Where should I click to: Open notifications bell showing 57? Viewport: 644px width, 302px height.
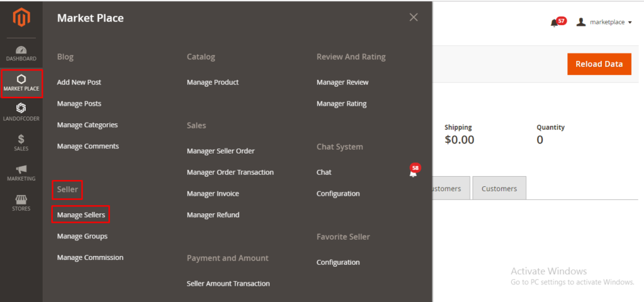(558, 22)
